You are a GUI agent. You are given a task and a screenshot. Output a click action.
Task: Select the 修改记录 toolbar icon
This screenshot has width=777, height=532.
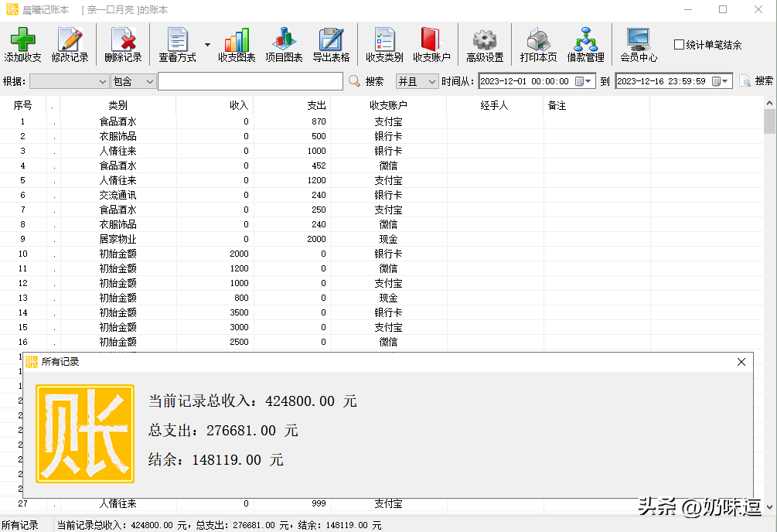click(x=72, y=44)
